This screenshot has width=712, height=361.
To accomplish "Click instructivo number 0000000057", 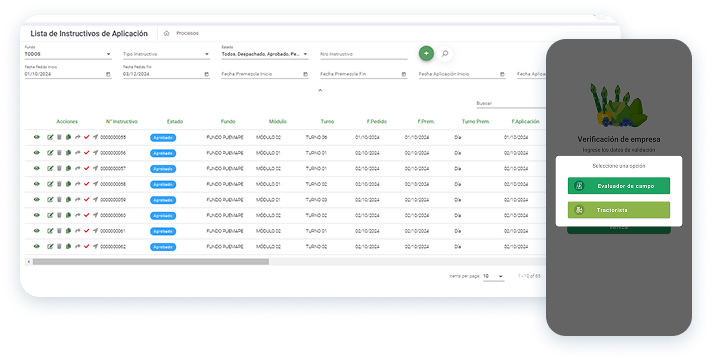I will click(113, 168).
